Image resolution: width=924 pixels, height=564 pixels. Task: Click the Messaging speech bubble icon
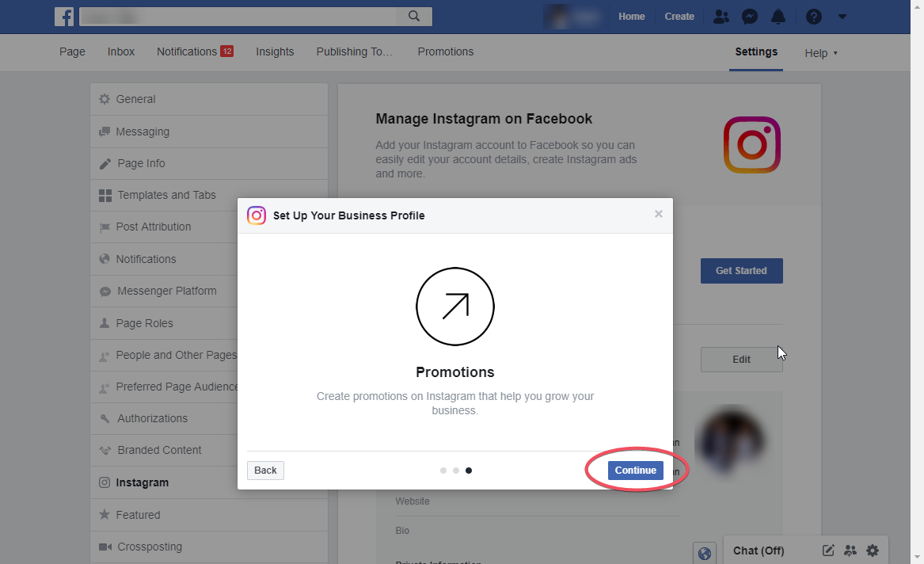105,131
